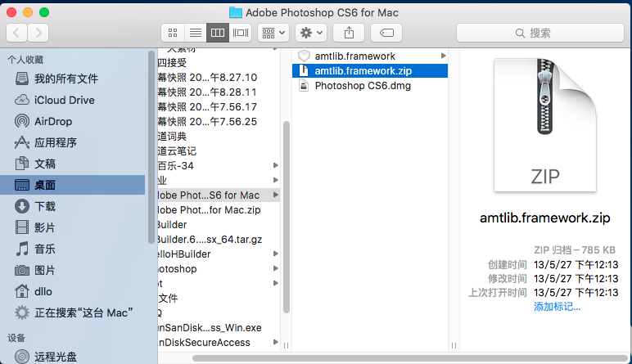This screenshot has height=364, width=632.
Task: Select the elloHBuilder folder
Action: [x=219, y=254]
